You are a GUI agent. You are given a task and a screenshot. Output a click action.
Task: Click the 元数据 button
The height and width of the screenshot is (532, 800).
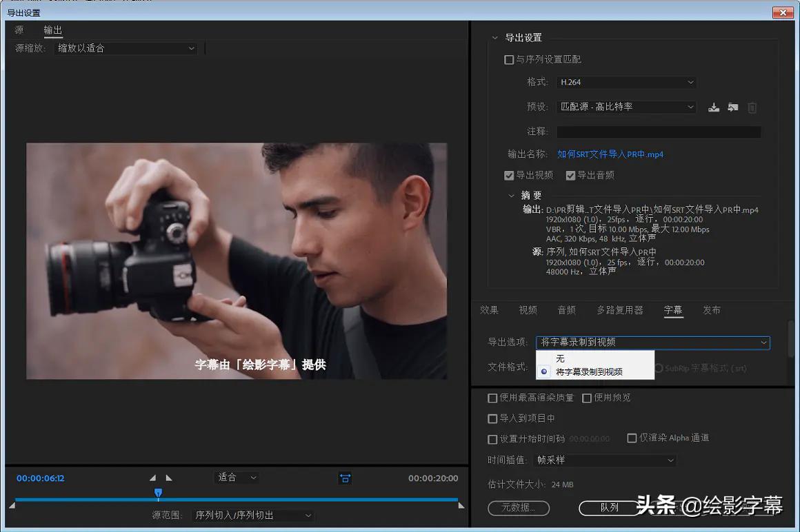click(x=518, y=509)
